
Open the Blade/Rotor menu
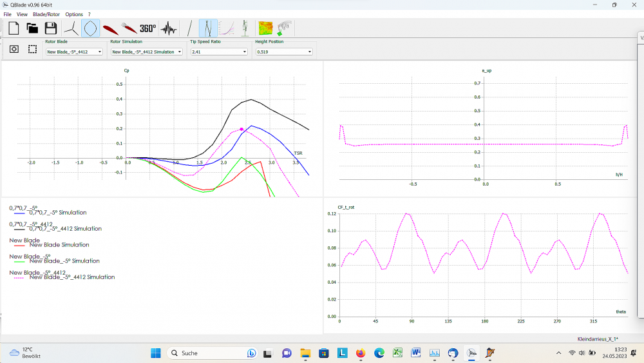(x=46, y=14)
